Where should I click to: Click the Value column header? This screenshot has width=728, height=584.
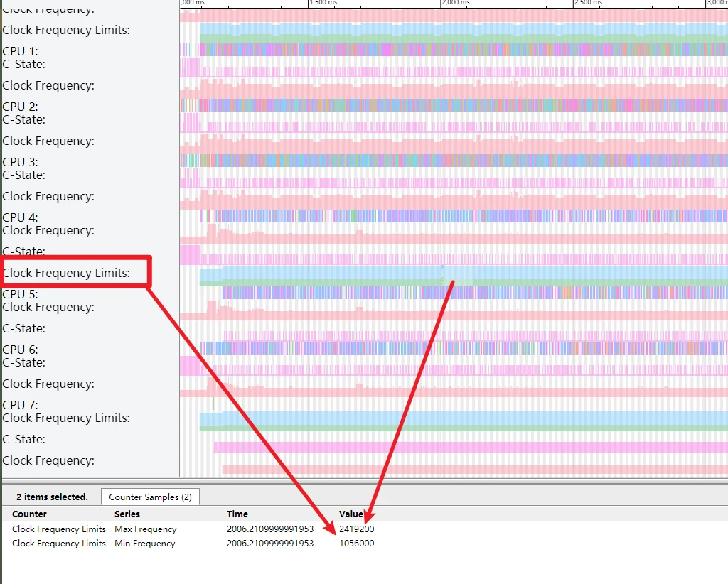351,514
